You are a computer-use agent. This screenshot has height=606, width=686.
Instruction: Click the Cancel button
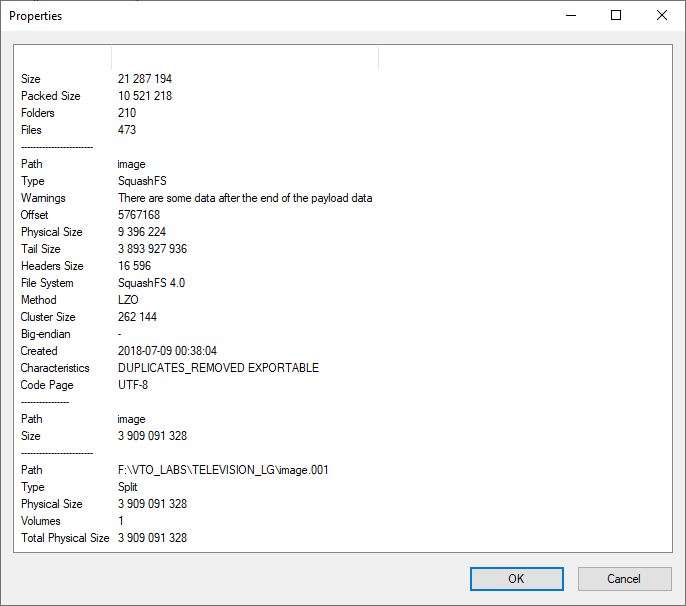[623, 578]
